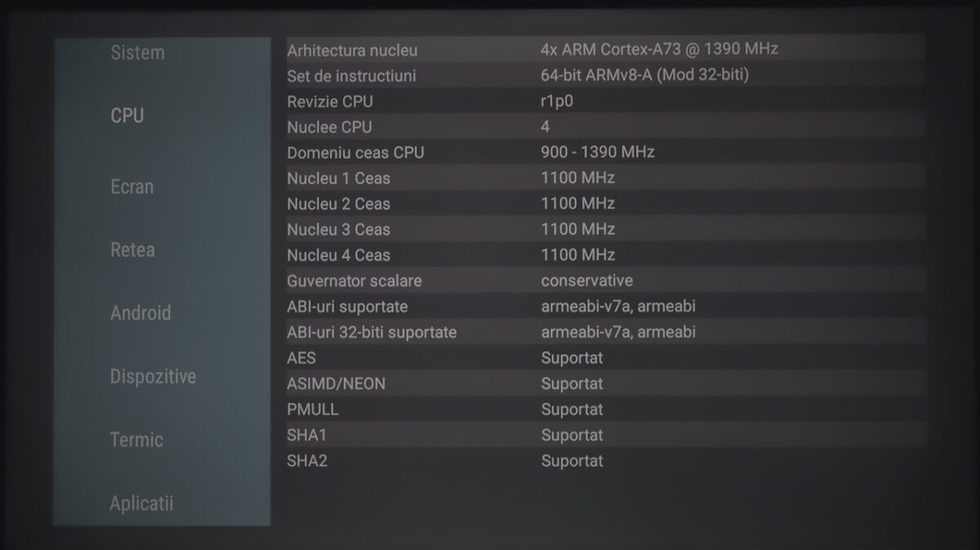Open the Dispozitive section
The image size is (980, 550).
tap(153, 377)
